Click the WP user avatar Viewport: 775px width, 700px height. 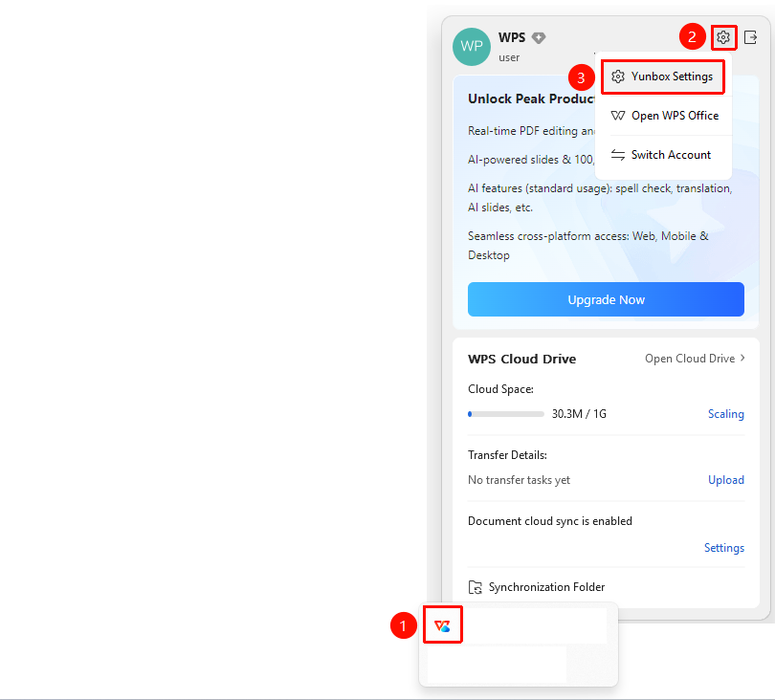tap(472, 47)
